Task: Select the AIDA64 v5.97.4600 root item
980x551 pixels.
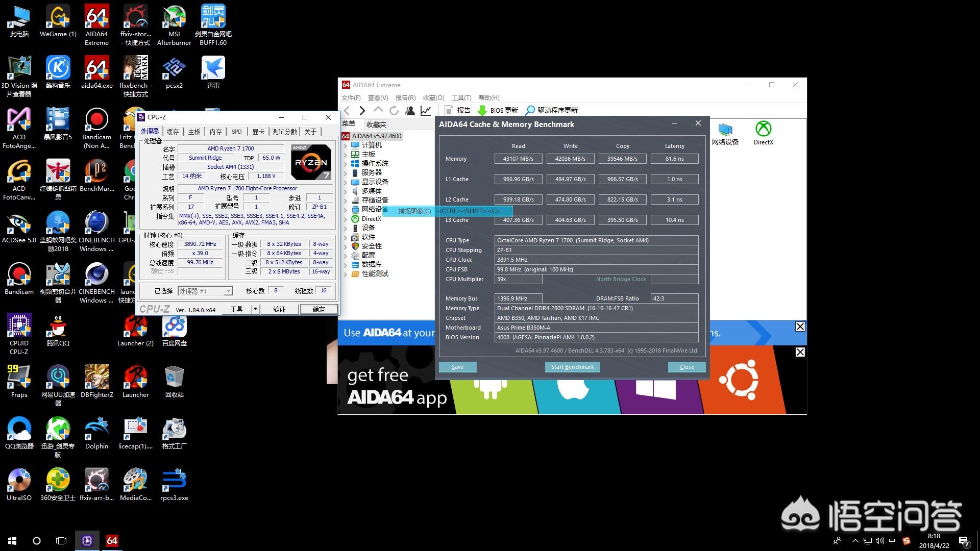Action: pos(377,136)
